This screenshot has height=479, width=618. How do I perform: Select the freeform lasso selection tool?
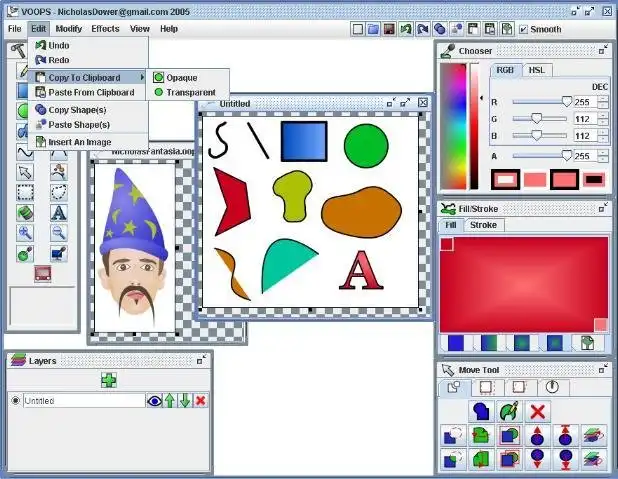[x=59, y=193]
